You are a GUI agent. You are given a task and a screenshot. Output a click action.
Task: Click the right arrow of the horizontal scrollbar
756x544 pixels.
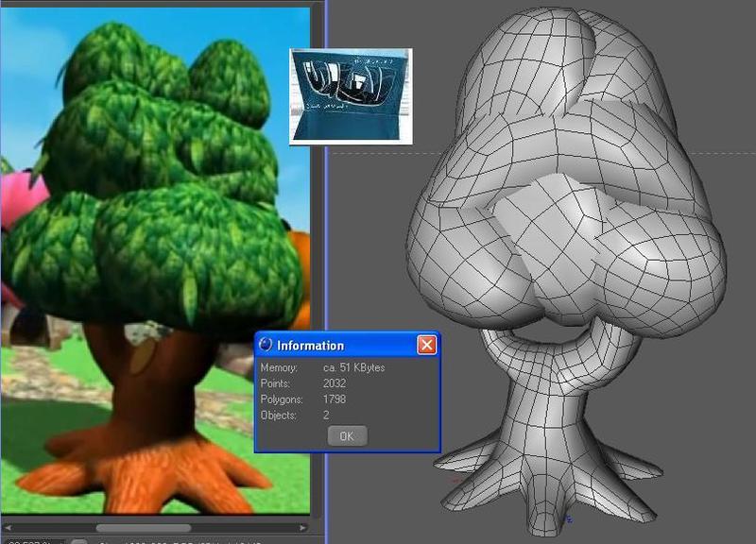tap(302, 528)
